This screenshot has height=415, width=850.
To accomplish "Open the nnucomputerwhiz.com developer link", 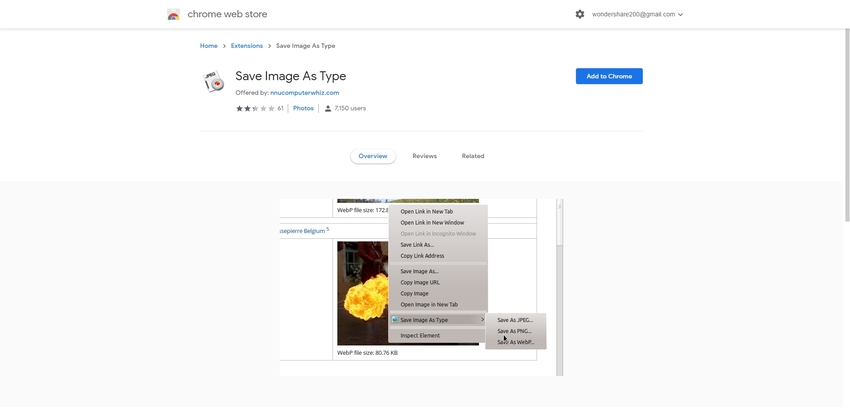I will pyautogui.click(x=304, y=93).
